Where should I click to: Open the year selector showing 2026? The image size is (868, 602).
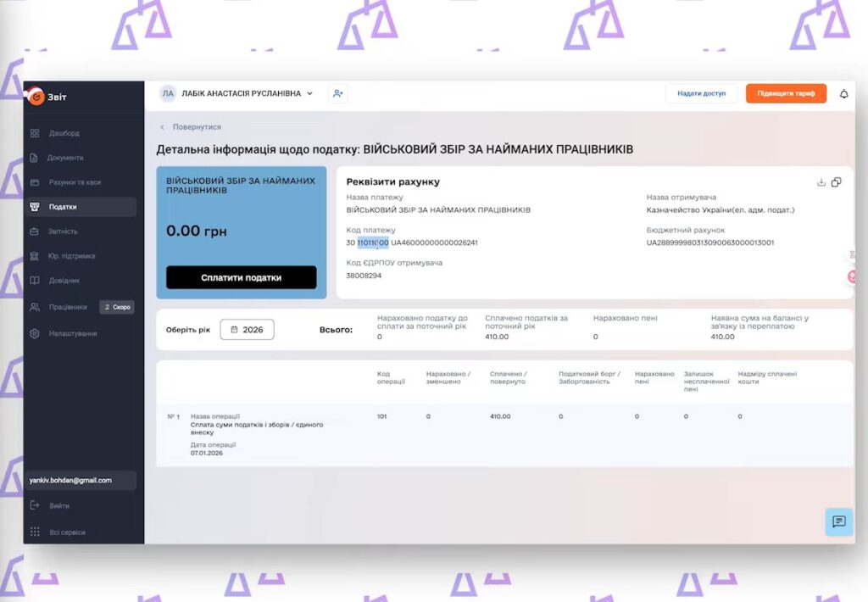click(247, 330)
